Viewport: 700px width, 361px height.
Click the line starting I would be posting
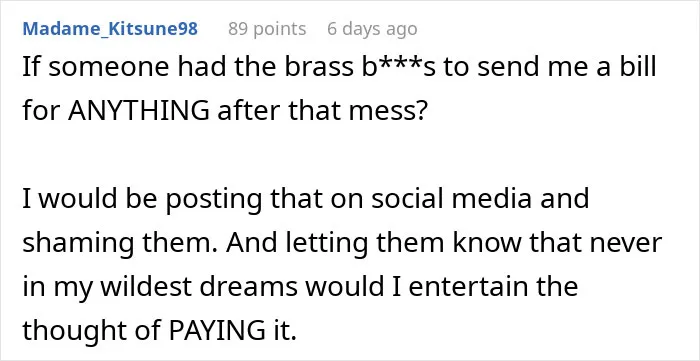(x=306, y=198)
